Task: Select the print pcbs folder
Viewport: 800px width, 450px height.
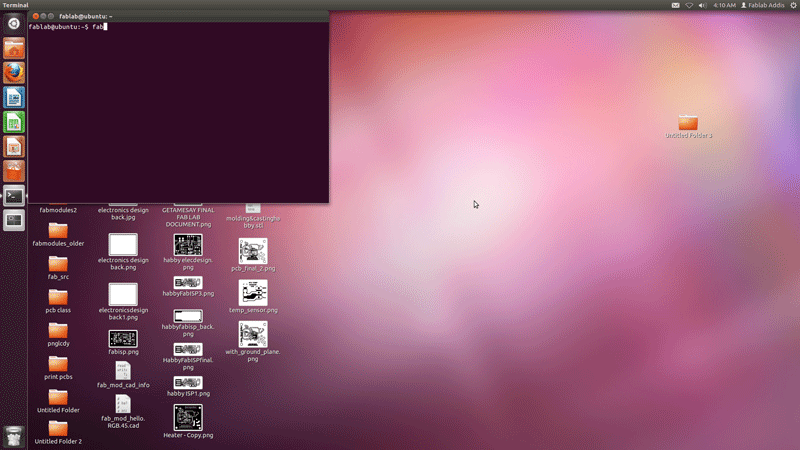Action: point(58,368)
